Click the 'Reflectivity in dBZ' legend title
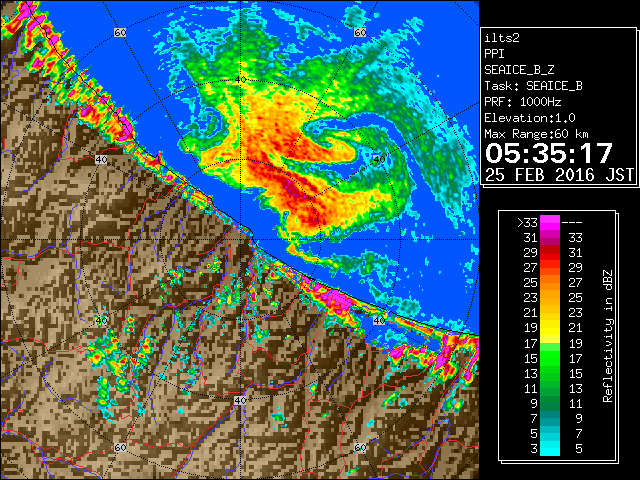This screenshot has height=480, width=640. (x=608, y=336)
